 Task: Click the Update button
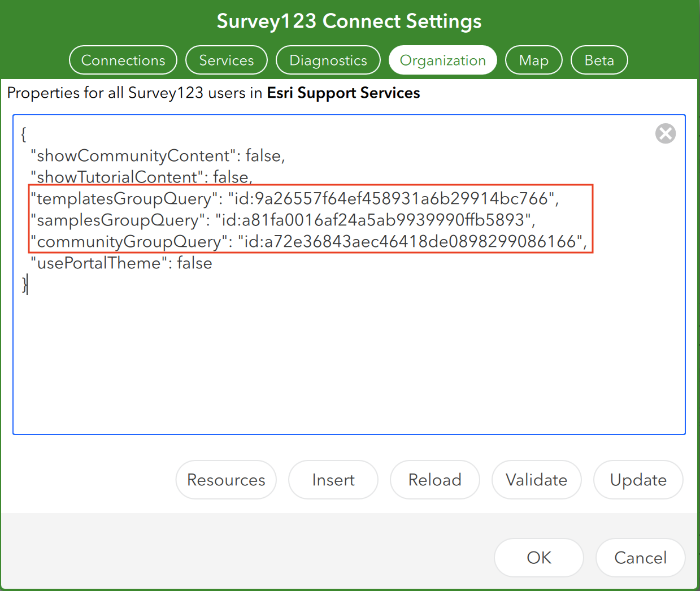click(x=638, y=480)
